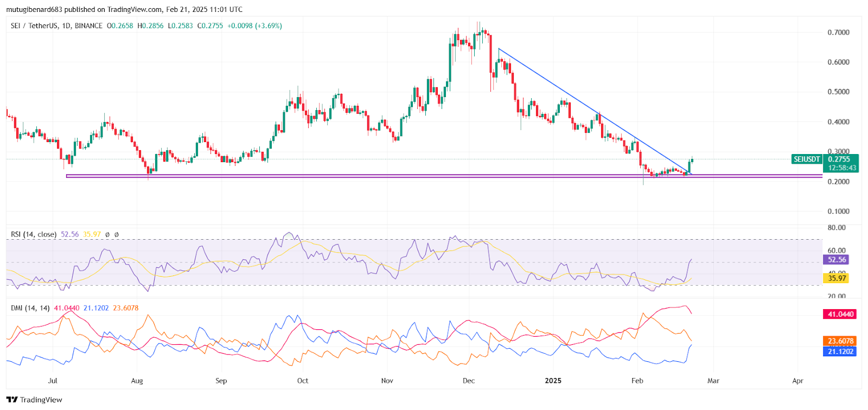Click the 2025 label on time axis
868x410 pixels.
[x=553, y=380]
